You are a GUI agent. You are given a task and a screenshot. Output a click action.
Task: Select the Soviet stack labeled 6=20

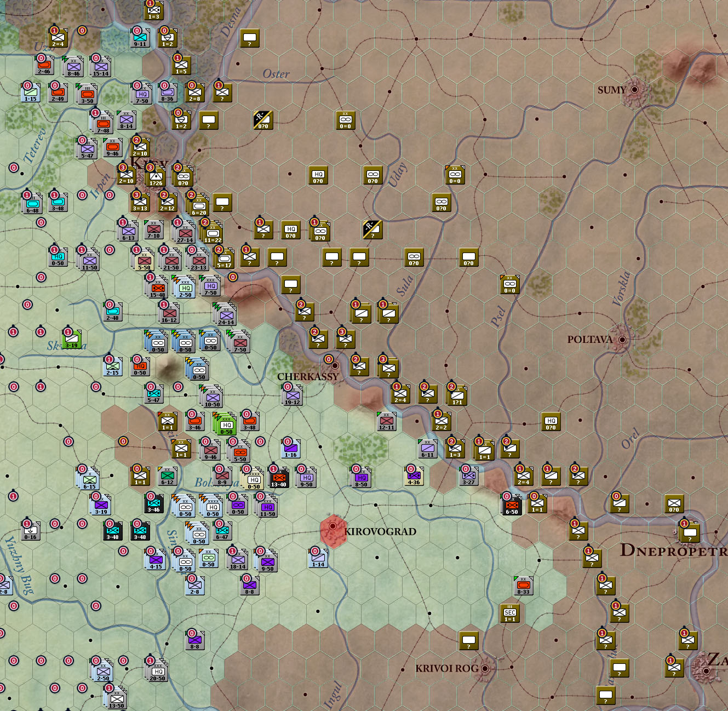(x=198, y=204)
